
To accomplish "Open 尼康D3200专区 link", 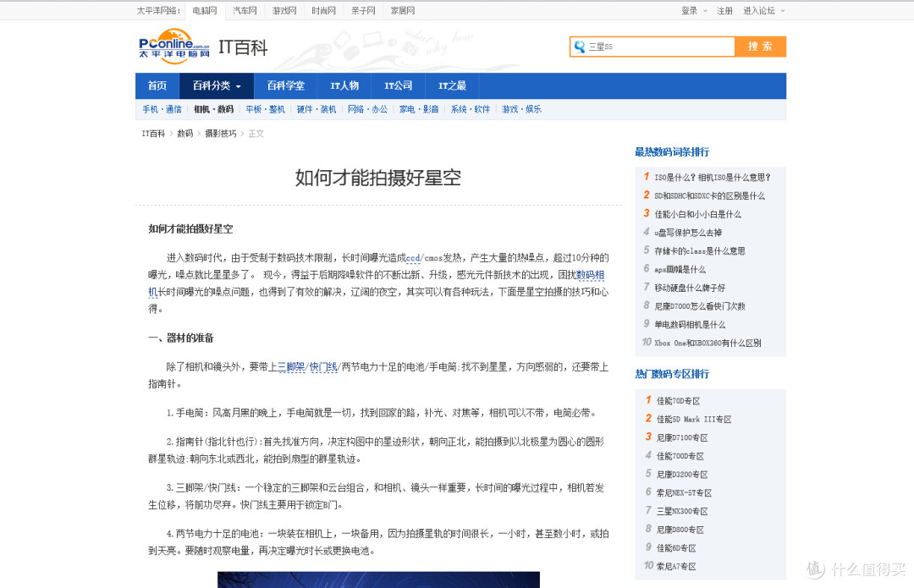I will click(682, 475).
